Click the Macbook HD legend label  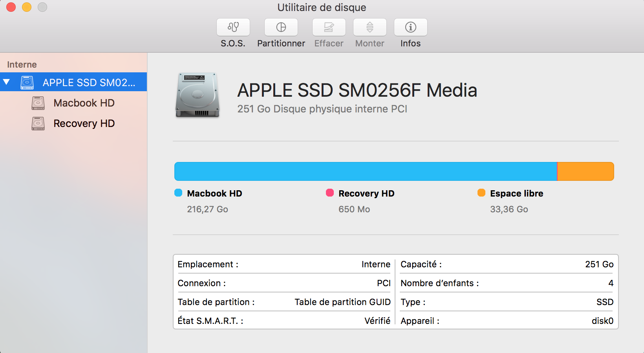[x=215, y=193]
